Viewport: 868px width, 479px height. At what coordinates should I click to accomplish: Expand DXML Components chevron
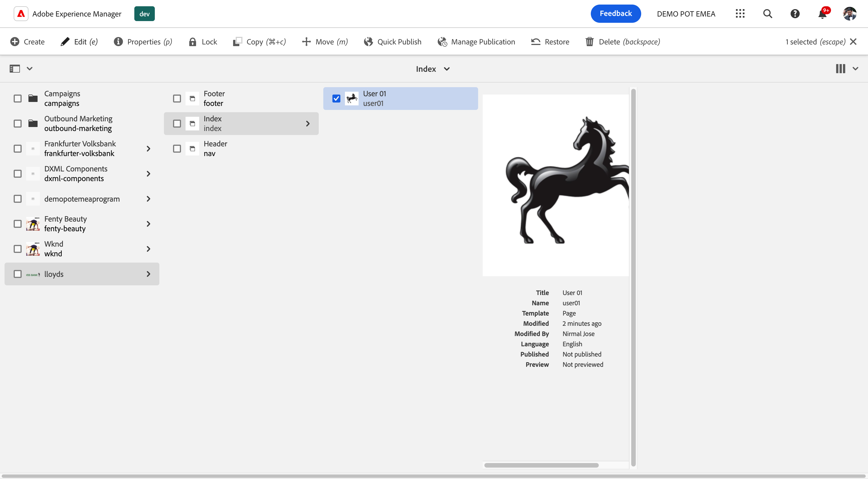pos(148,174)
